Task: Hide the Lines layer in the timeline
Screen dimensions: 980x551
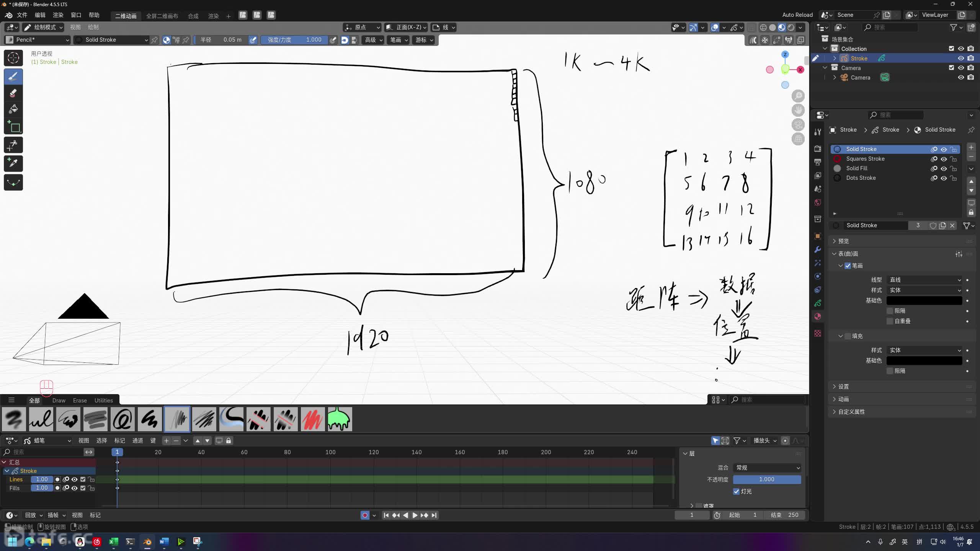Action: point(74,479)
